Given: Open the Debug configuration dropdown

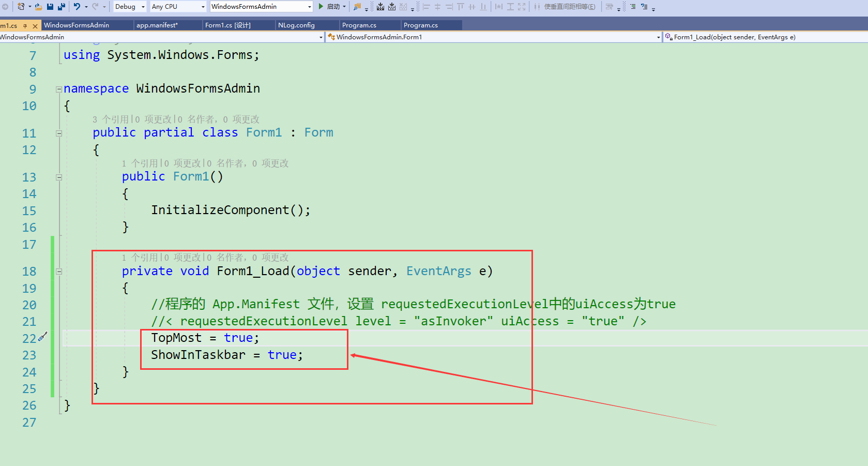Looking at the screenshot, I should [130, 7].
